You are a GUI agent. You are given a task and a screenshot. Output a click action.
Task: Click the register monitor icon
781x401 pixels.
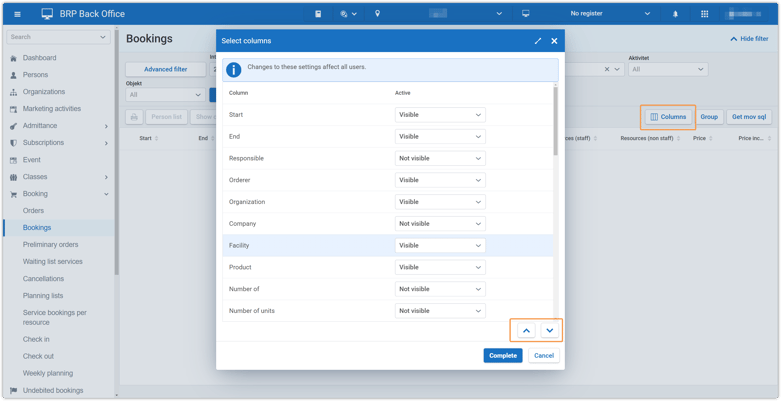(x=525, y=14)
